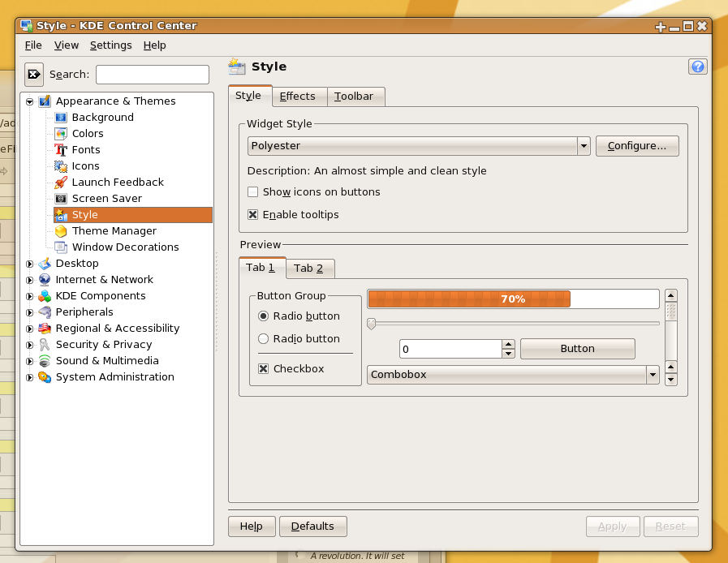The image size is (728, 563).
Task: Click the spinbox field showing 0
Action: click(x=450, y=349)
